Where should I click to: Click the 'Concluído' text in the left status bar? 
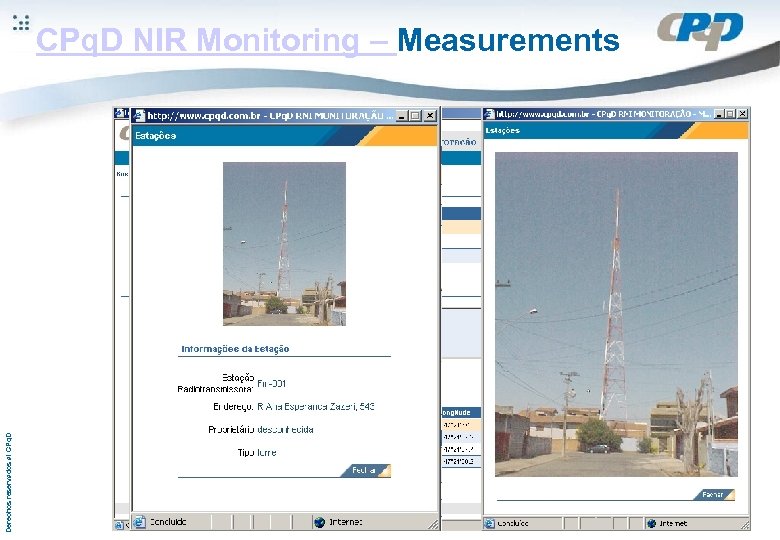coord(168,522)
